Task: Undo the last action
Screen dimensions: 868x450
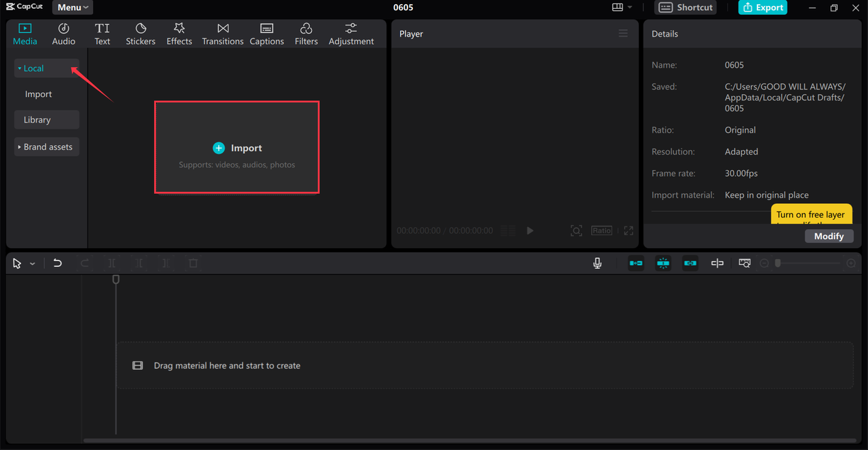Action: pyautogui.click(x=58, y=263)
